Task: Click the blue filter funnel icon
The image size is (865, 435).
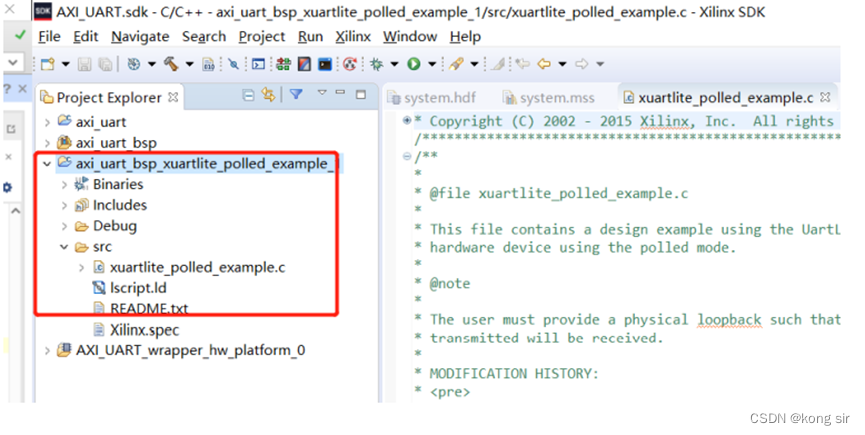Action: [x=296, y=94]
